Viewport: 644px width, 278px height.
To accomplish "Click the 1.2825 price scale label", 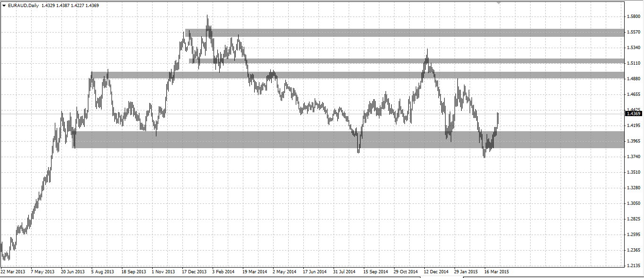I will tap(634, 219).
